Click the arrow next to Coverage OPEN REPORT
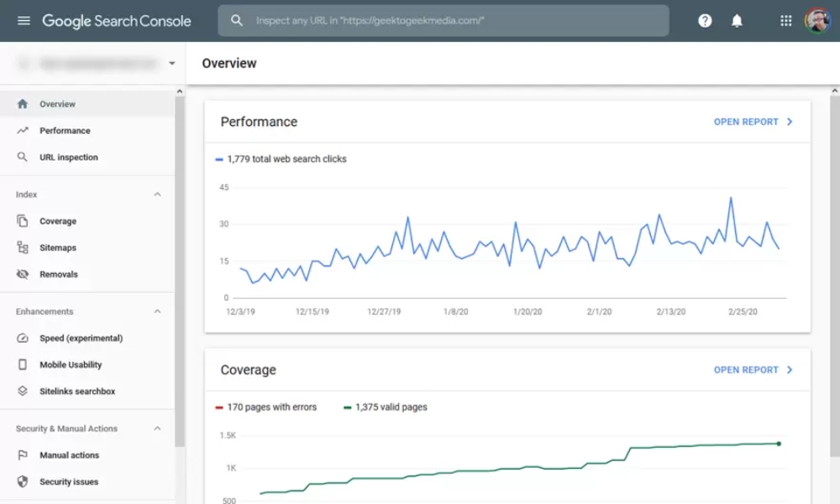Screen dimensions: 840x504 (790, 370)
